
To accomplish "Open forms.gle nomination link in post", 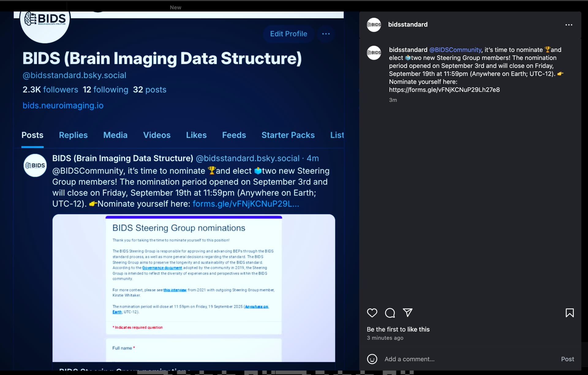I will (246, 204).
